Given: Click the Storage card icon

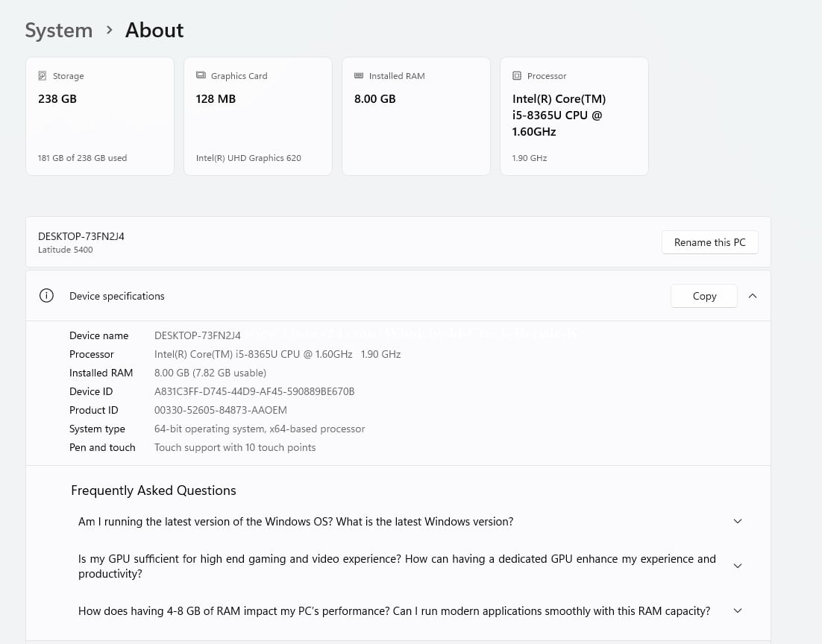Looking at the screenshot, I should [x=43, y=76].
